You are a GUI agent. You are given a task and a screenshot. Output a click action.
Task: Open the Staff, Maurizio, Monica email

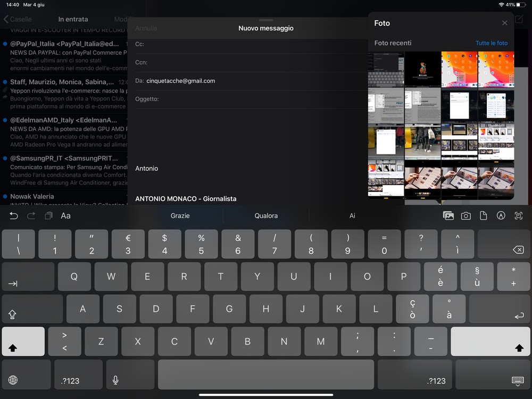click(64, 94)
